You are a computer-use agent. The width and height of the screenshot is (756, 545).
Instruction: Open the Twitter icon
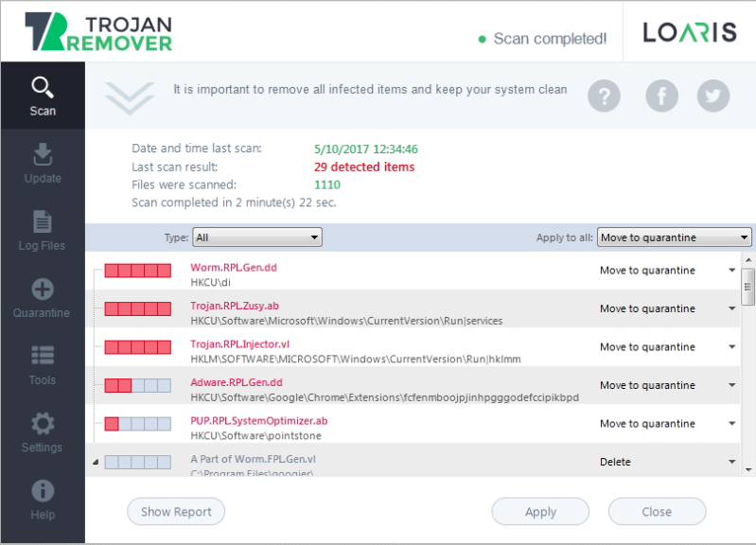tap(713, 96)
